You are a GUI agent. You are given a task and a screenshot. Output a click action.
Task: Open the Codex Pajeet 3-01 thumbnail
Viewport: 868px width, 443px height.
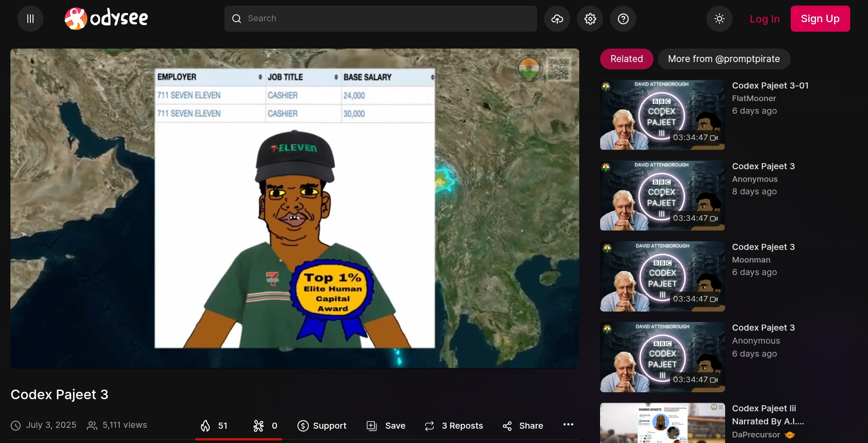pos(662,115)
